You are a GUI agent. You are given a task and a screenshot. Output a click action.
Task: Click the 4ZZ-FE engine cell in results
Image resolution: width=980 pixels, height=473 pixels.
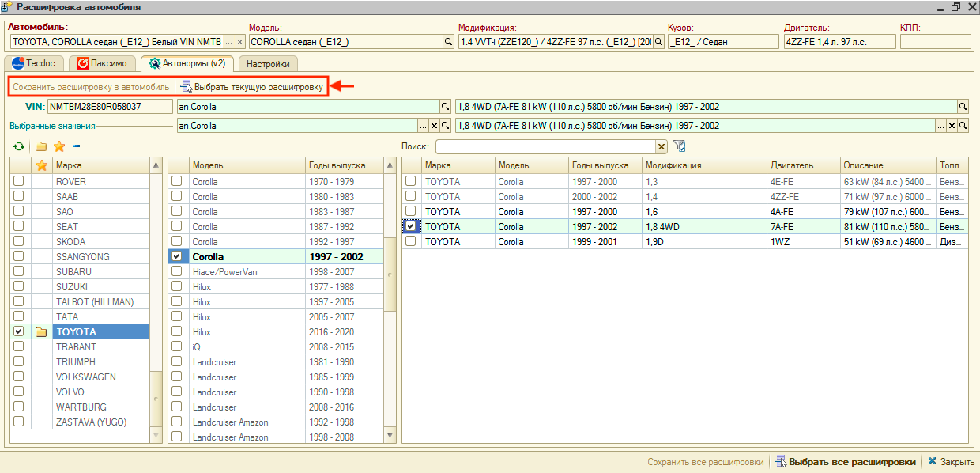(x=804, y=197)
